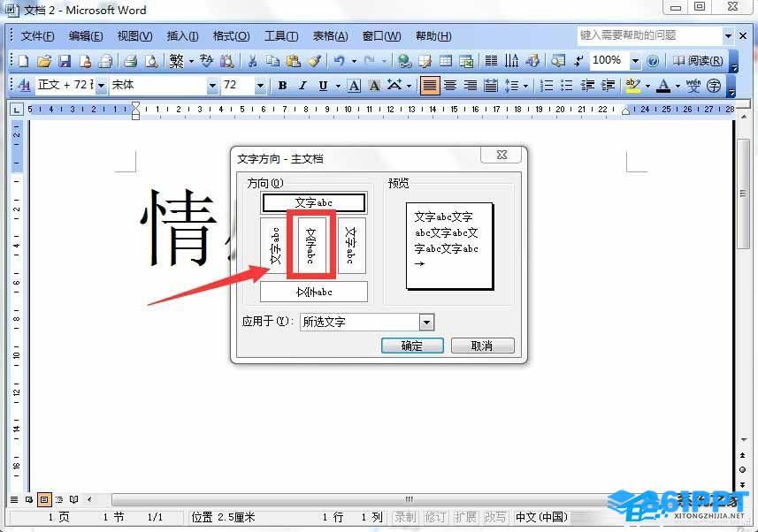Click the Character Shading A icon
758x532 pixels.
point(374,86)
